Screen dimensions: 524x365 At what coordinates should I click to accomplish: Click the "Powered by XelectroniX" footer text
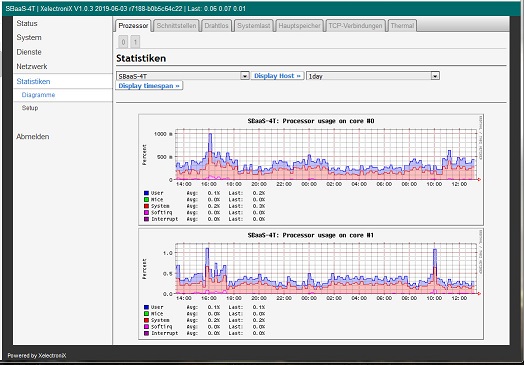tap(37, 356)
